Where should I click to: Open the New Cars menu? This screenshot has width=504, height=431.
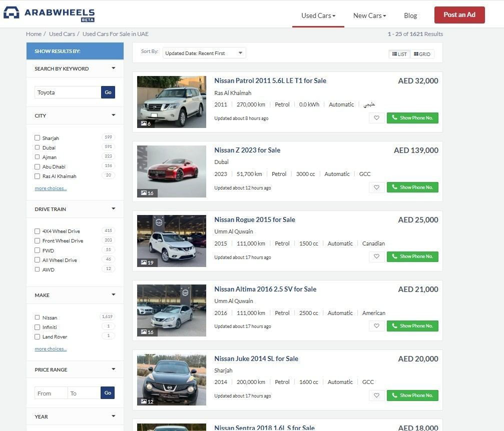point(370,15)
